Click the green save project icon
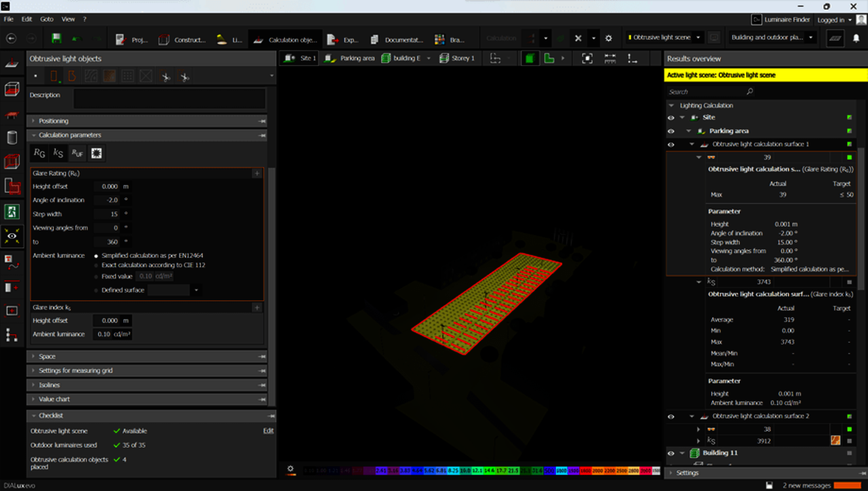 point(56,39)
